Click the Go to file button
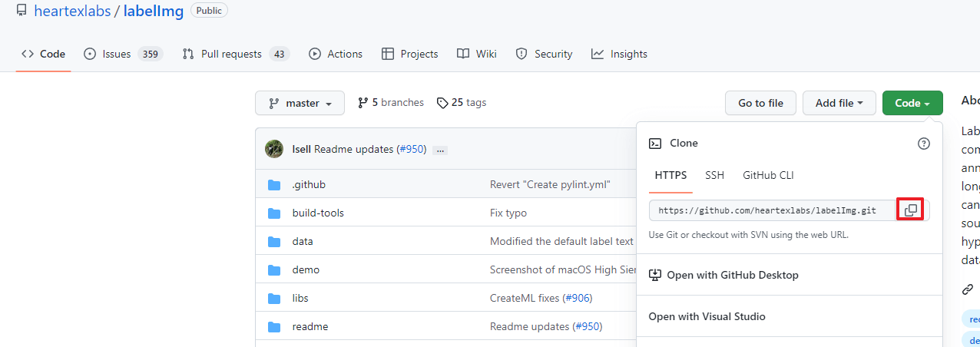This screenshot has width=980, height=347. coord(760,103)
